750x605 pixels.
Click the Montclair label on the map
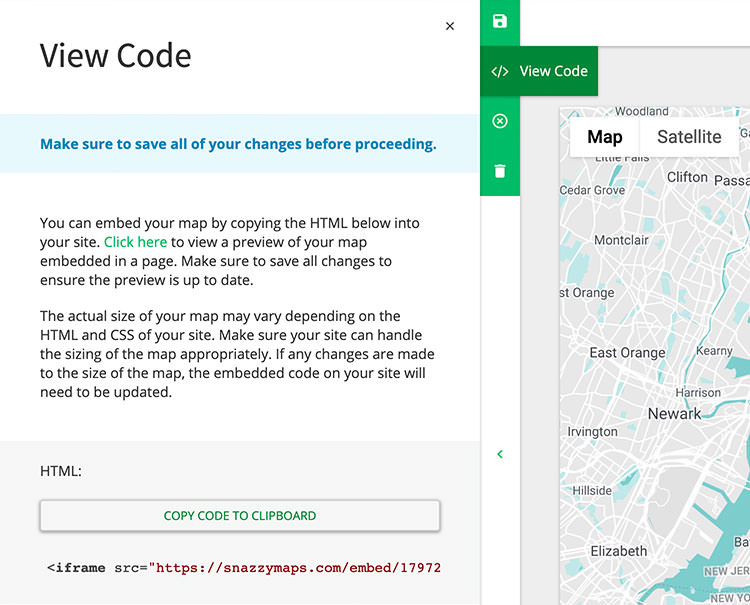(x=621, y=240)
